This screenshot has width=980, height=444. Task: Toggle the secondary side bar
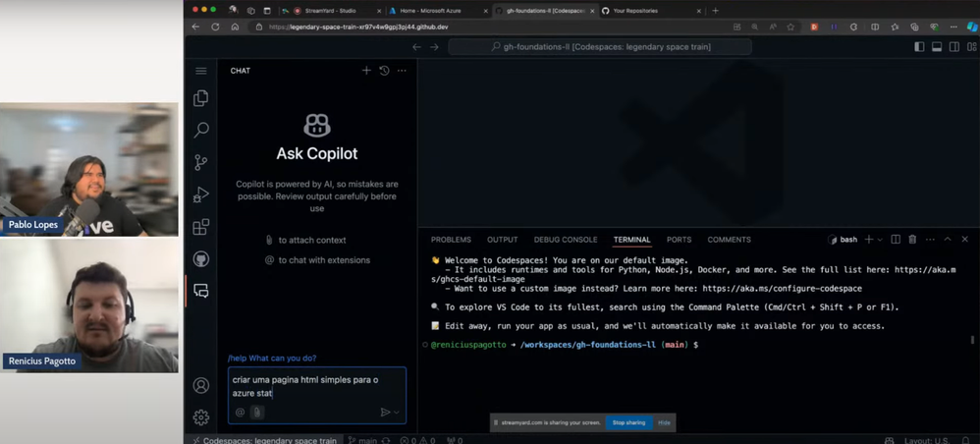pyautogui.click(x=953, y=47)
